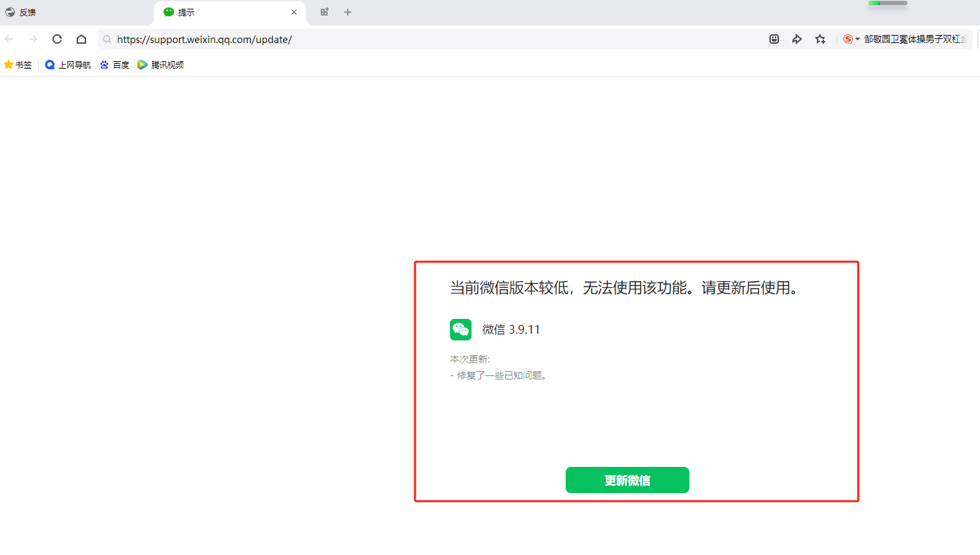Expand the search engine dropdown arrow
This screenshot has width=980, height=555.
[x=858, y=39]
